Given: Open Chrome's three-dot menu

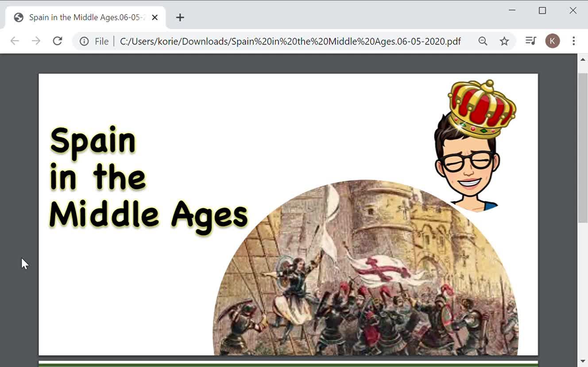Looking at the screenshot, I should point(574,41).
